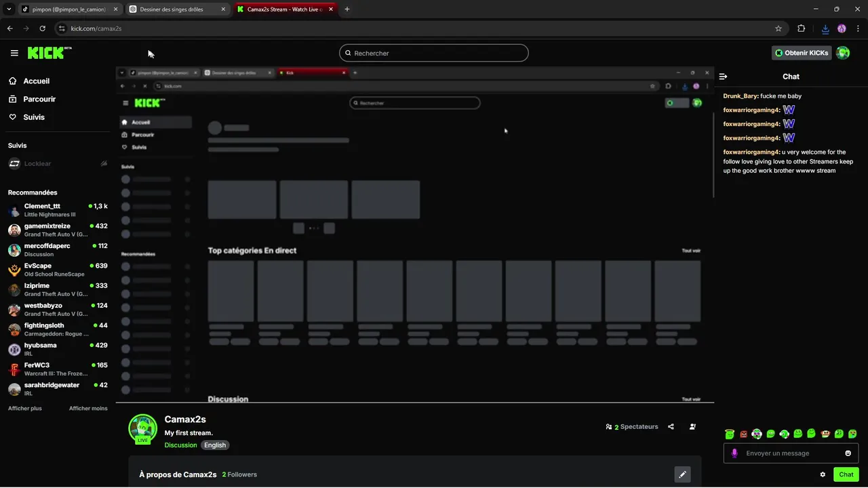This screenshot has height=488, width=868.
Task: Open the tab search dropdown
Action: 9,9
